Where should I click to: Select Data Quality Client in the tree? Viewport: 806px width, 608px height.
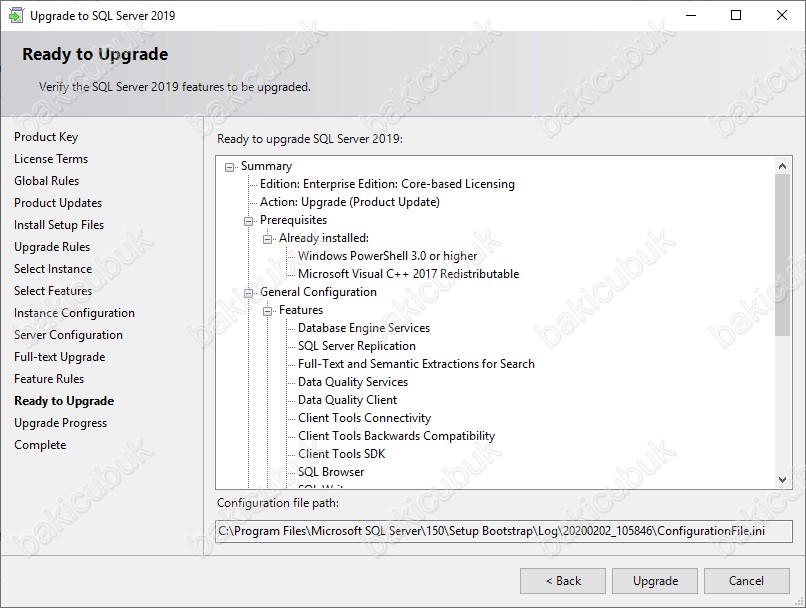tap(347, 400)
